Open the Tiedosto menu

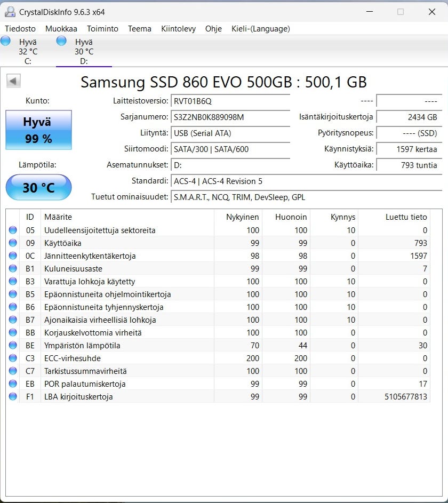20,29
